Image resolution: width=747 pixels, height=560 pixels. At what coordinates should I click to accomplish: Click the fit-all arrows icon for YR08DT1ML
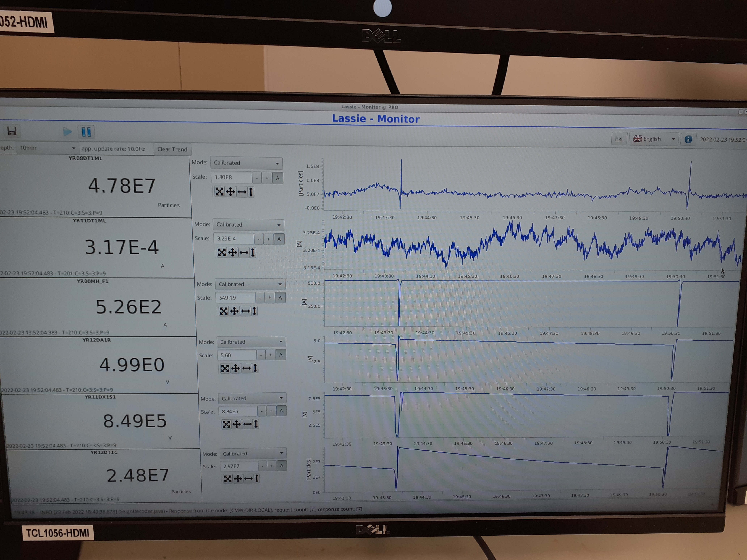[x=220, y=192]
